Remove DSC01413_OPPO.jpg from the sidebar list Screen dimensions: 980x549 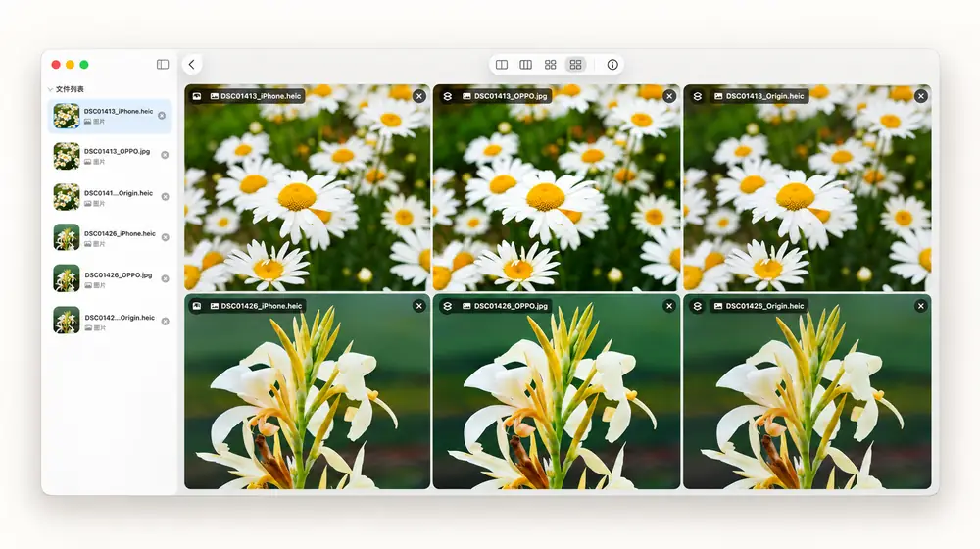click(x=165, y=155)
